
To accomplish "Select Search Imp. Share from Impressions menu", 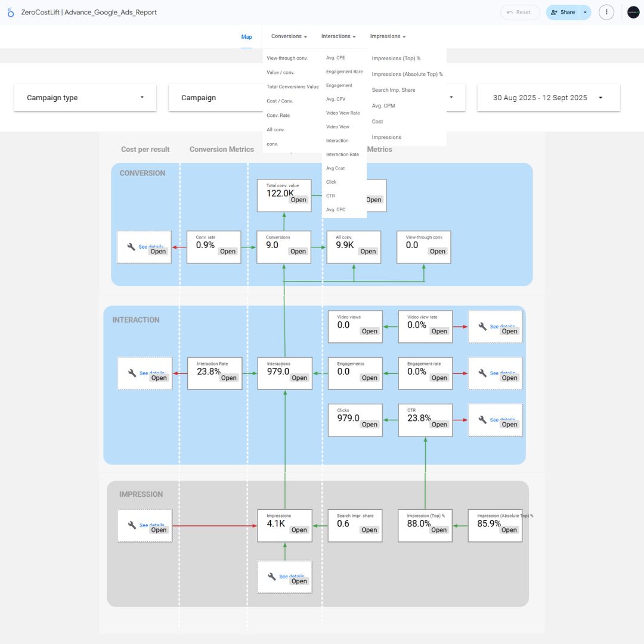I will tap(393, 90).
